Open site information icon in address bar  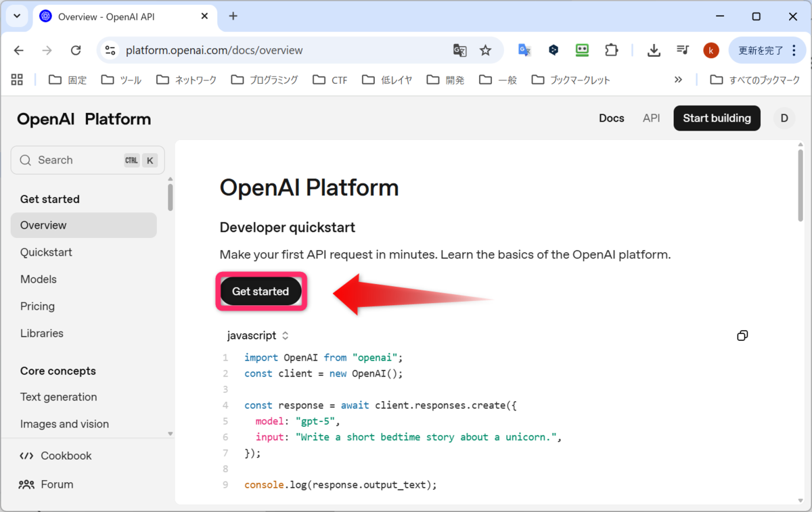110,50
